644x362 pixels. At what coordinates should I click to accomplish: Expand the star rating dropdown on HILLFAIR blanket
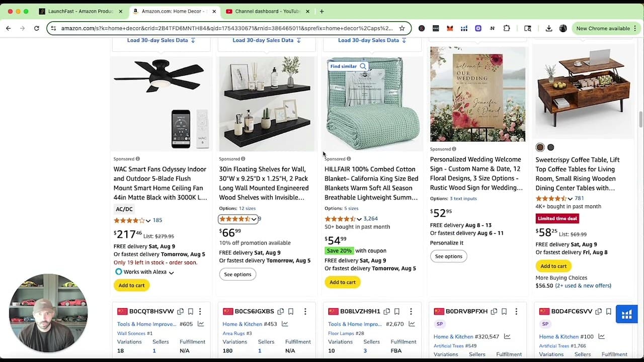coord(359,219)
